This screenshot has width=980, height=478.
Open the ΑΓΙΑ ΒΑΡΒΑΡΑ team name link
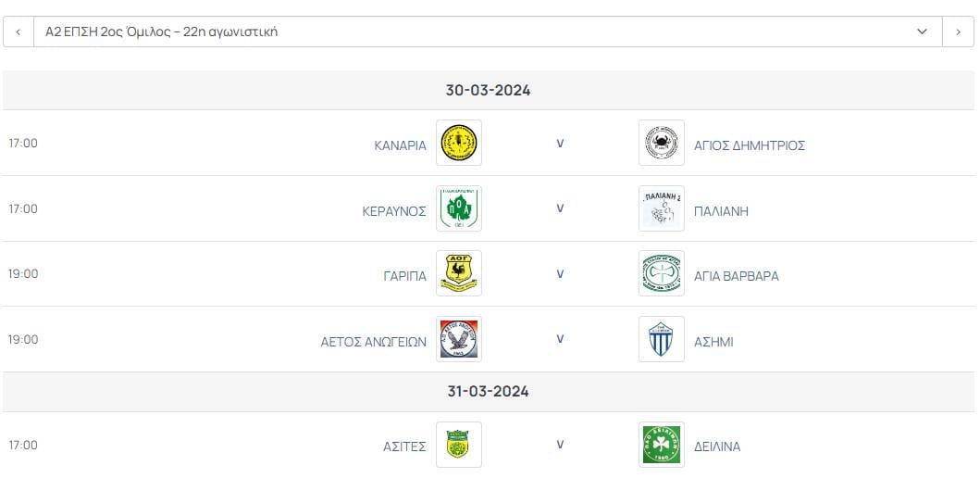pyautogui.click(x=737, y=277)
